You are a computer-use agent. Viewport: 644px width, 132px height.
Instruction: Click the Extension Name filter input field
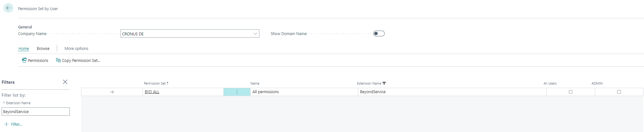pos(36,111)
